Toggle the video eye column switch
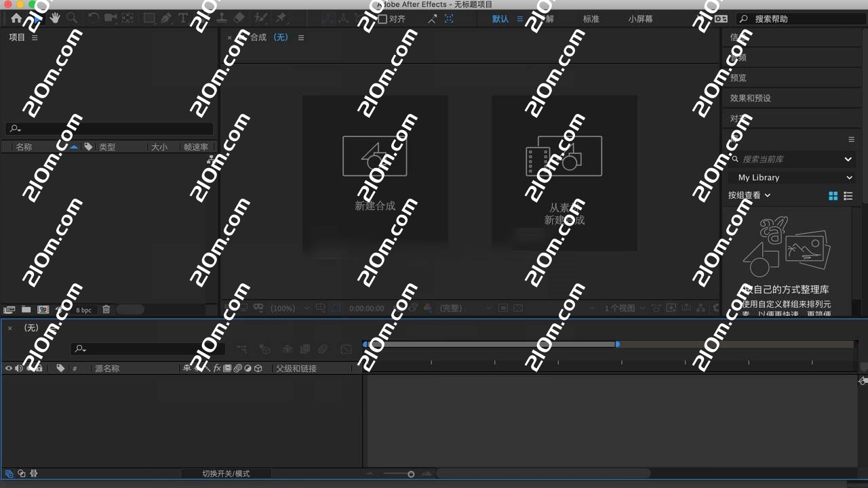 point(9,368)
